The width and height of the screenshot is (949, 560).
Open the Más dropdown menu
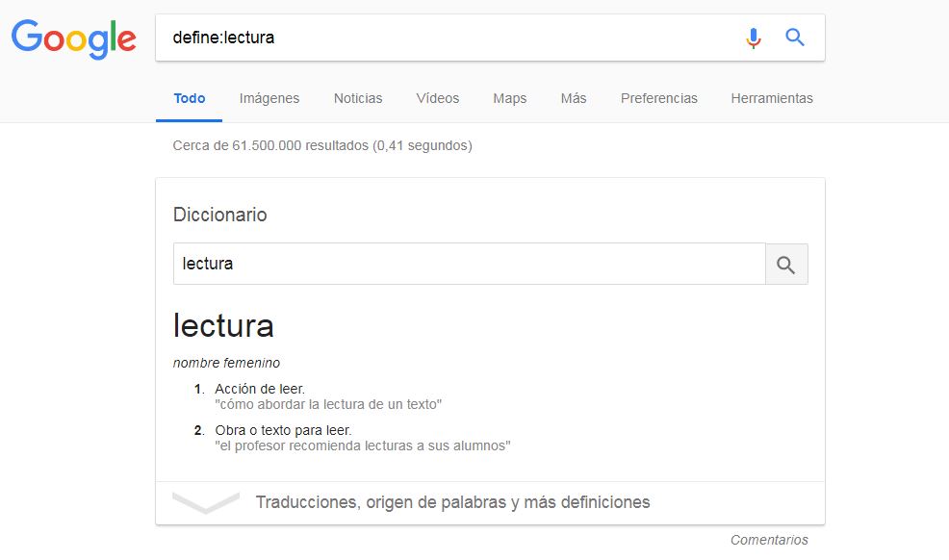tap(574, 98)
